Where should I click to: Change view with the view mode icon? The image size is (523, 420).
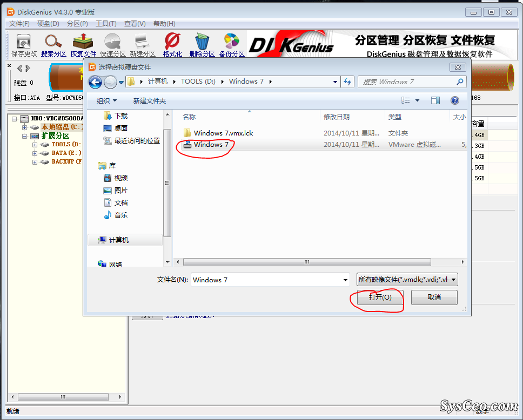click(x=406, y=100)
